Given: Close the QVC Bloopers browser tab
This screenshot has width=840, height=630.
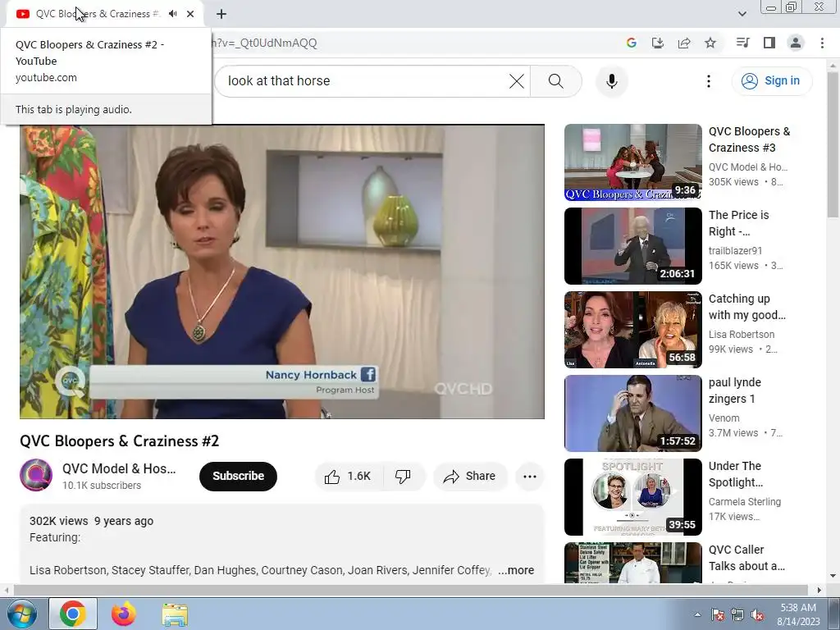Looking at the screenshot, I should click(190, 14).
